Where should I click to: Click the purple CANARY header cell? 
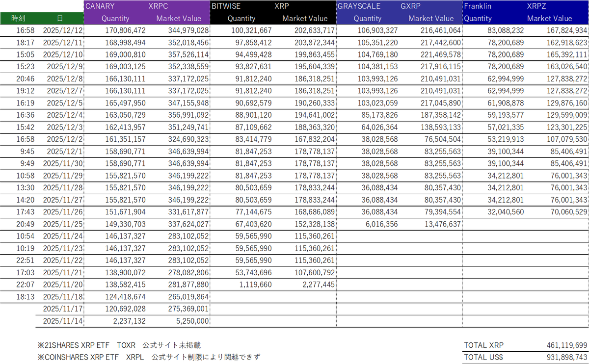[100, 6]
